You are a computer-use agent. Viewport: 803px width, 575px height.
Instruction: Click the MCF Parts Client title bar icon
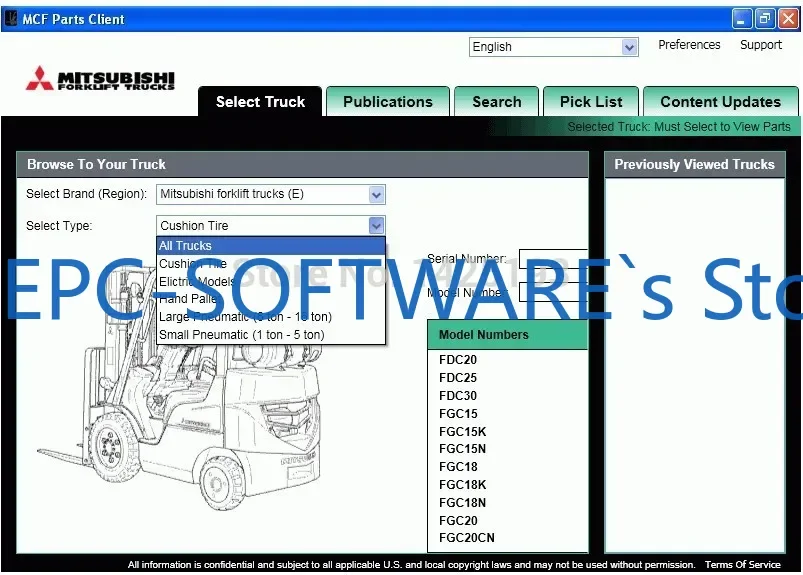pyautogui.click(x=10, y=19)
